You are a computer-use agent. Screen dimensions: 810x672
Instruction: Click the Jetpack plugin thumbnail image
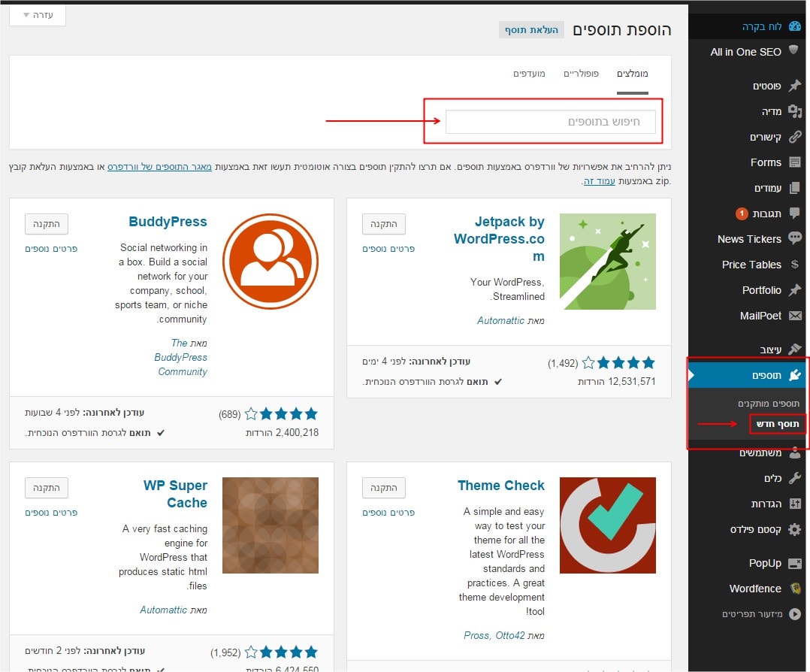[608, 262]
